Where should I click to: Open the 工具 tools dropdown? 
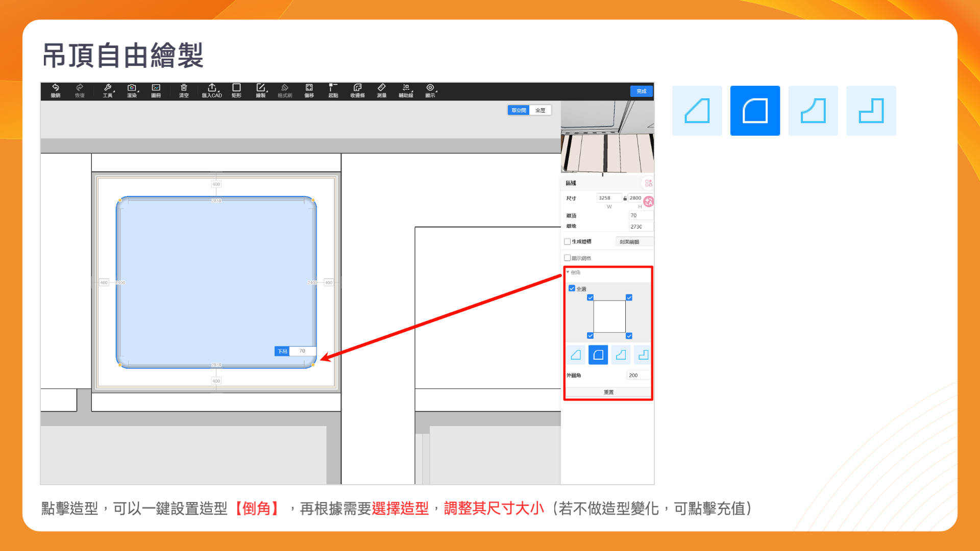coord(108,90)
